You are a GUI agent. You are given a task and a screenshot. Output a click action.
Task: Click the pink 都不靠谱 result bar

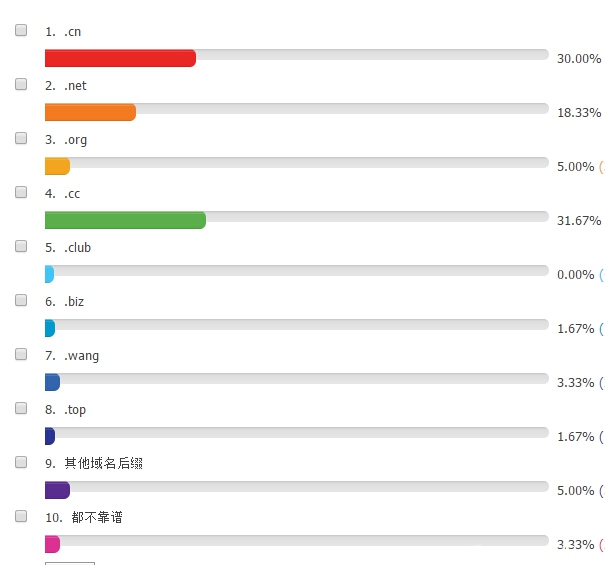pyautogui.click(x=52, y=545)
